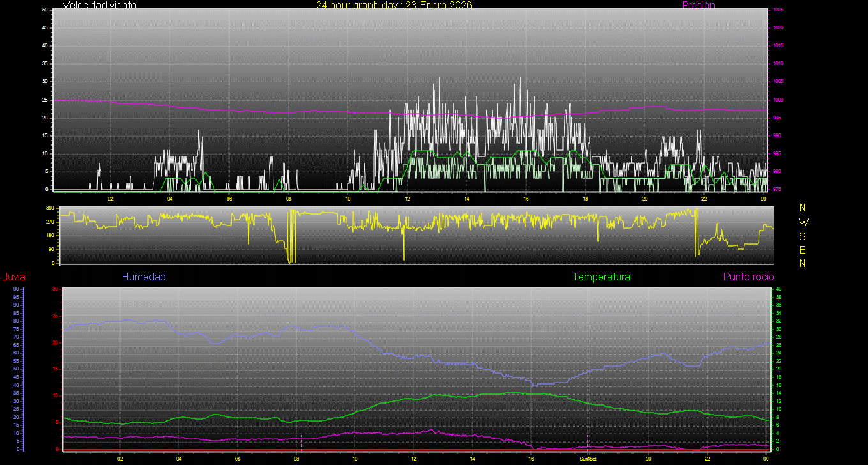Select the 1000 pressure axis value
This screenshot has width=868, height=465.
pos(779,100)
